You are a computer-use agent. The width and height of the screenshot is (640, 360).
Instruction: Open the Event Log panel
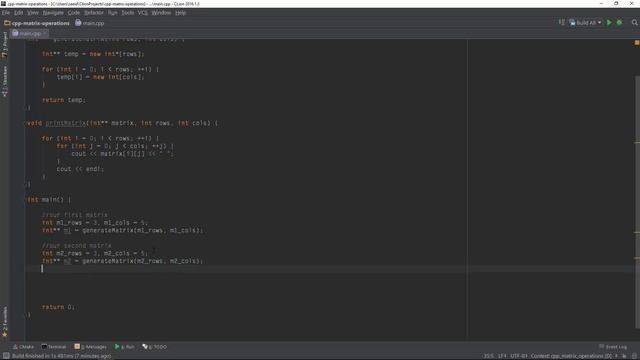click(613, 347)
